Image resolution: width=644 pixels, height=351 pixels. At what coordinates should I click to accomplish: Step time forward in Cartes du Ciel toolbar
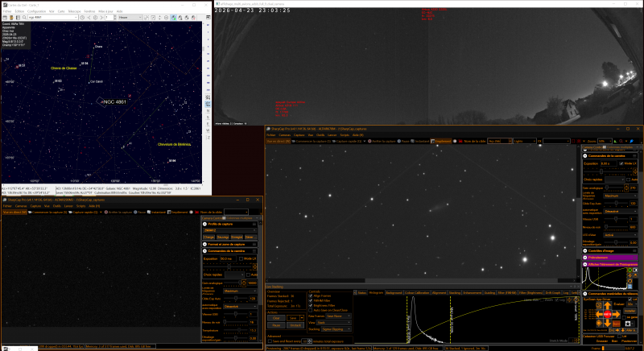[x=101, y=17]
